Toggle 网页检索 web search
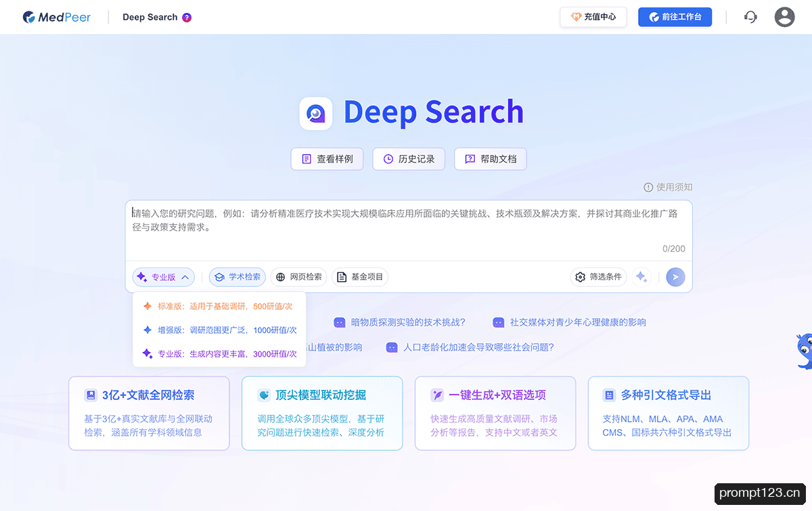This screenshot has width=812, height=511. [x=298, y=277]
